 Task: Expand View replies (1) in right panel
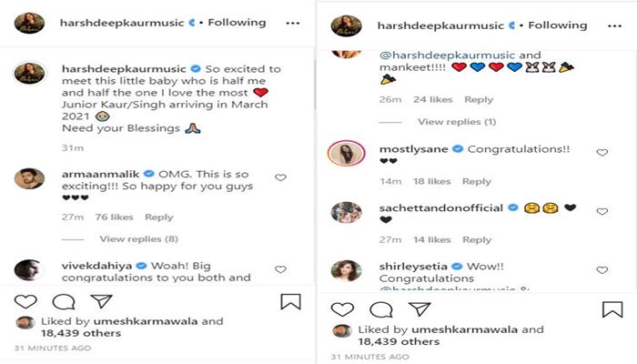point(457,121)
